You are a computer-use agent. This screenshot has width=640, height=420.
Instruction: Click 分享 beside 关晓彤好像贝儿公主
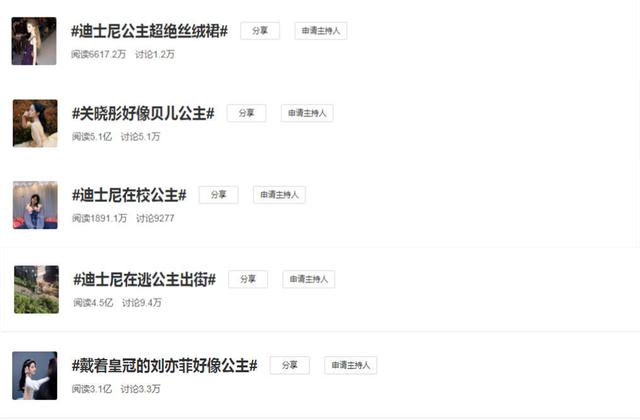[247, 113]
